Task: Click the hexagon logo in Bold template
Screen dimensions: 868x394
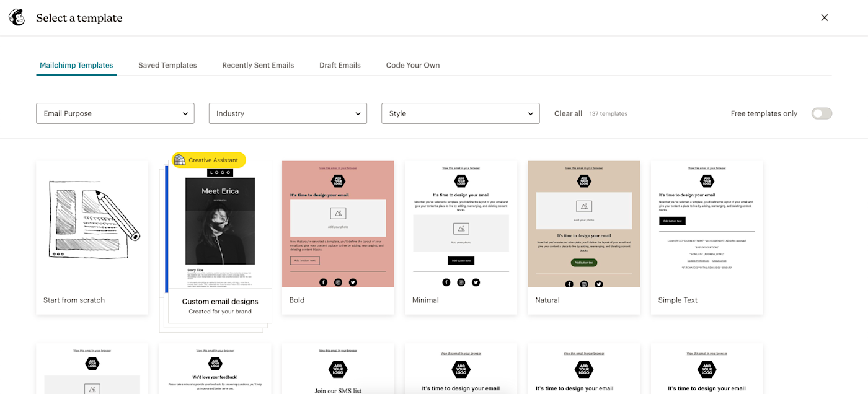Action: click(338, 181)
